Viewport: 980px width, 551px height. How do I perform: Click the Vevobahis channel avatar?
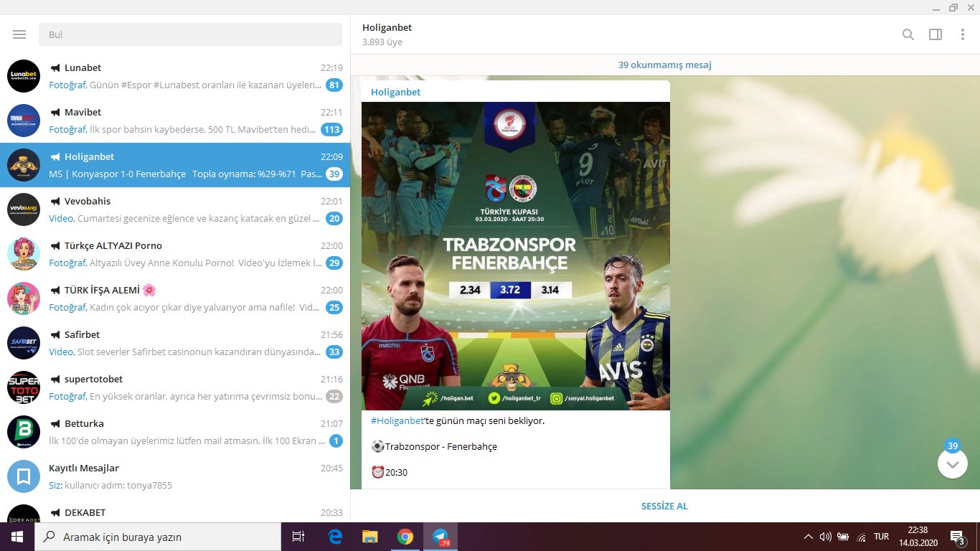point(24,209)
